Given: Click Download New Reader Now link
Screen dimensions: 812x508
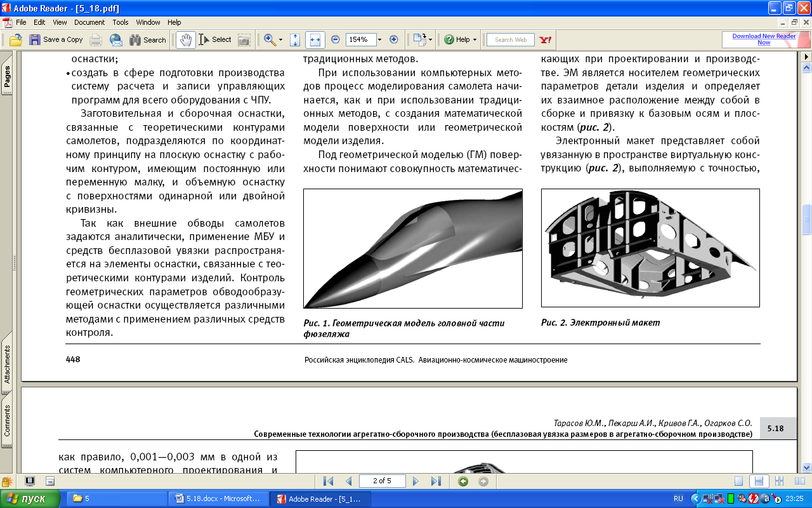Looking at the screenshot, I should [764, 39].
